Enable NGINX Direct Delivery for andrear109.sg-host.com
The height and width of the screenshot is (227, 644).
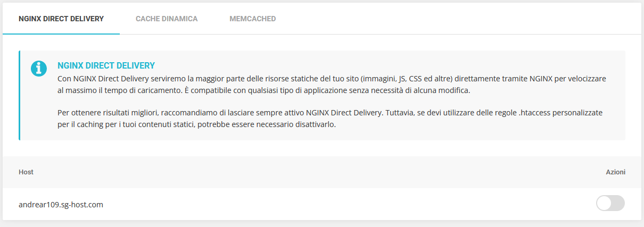[610, 203]
